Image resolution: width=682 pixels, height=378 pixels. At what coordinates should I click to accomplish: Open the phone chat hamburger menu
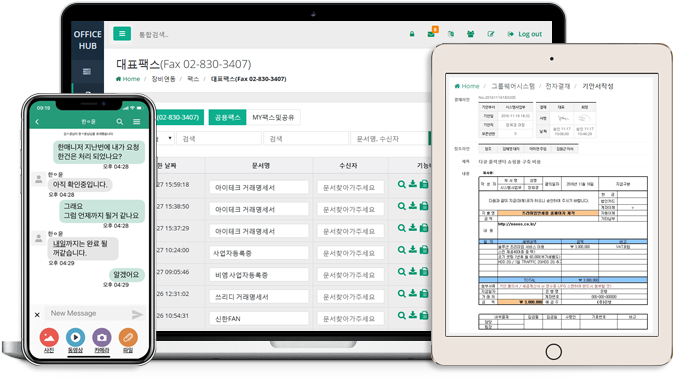pyautogui.click(x=137, y=121)
